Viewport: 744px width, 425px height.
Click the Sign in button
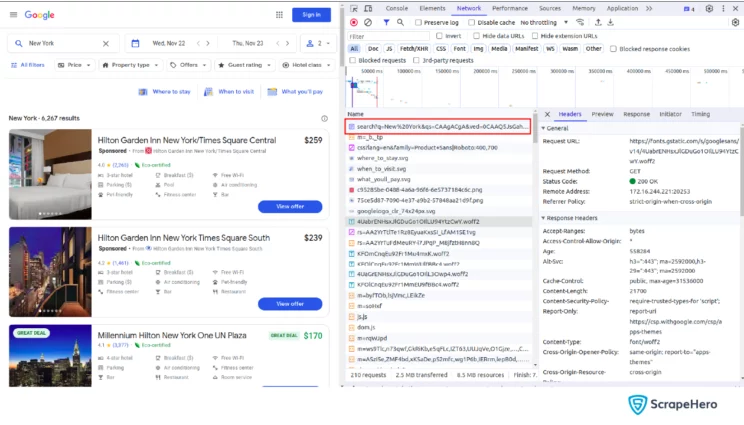(311, 15)
